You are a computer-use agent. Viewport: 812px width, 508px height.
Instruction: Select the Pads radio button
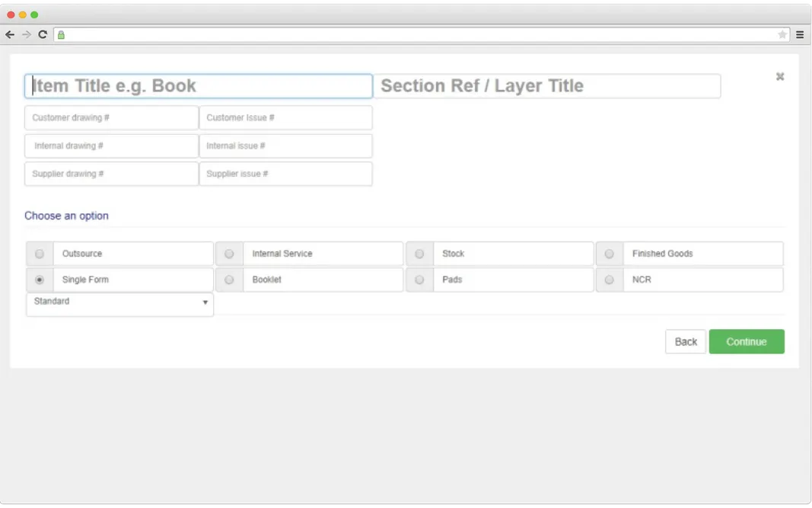[419, 280]
